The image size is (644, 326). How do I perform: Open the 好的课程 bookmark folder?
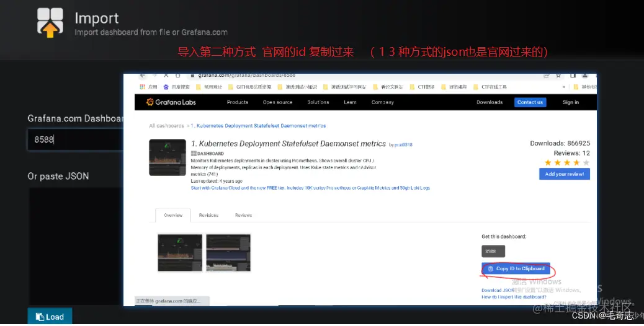click(455, 87)
